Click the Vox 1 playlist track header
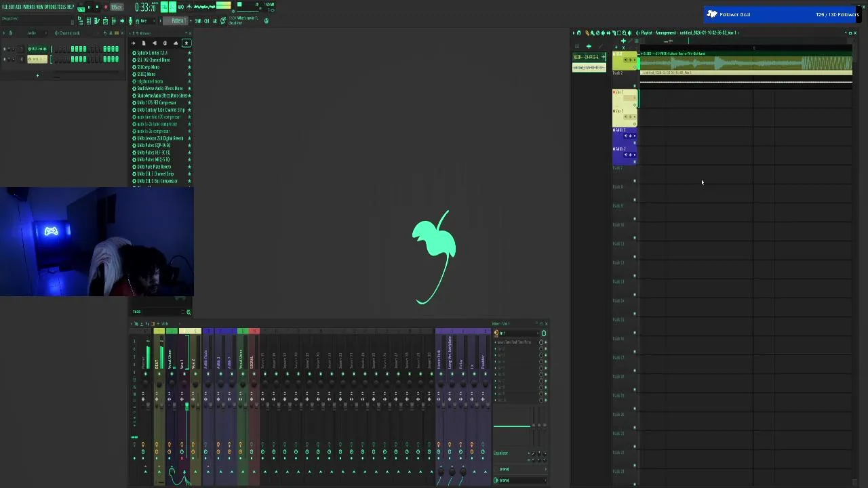868x488 pixels. (624, 98)
